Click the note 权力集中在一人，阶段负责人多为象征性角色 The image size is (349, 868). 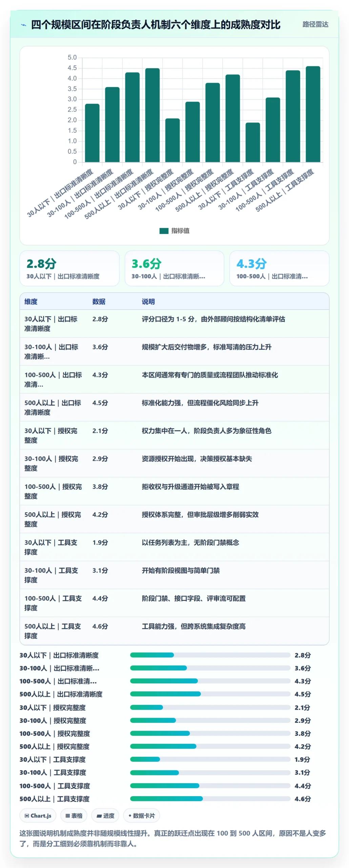[206, 431]
